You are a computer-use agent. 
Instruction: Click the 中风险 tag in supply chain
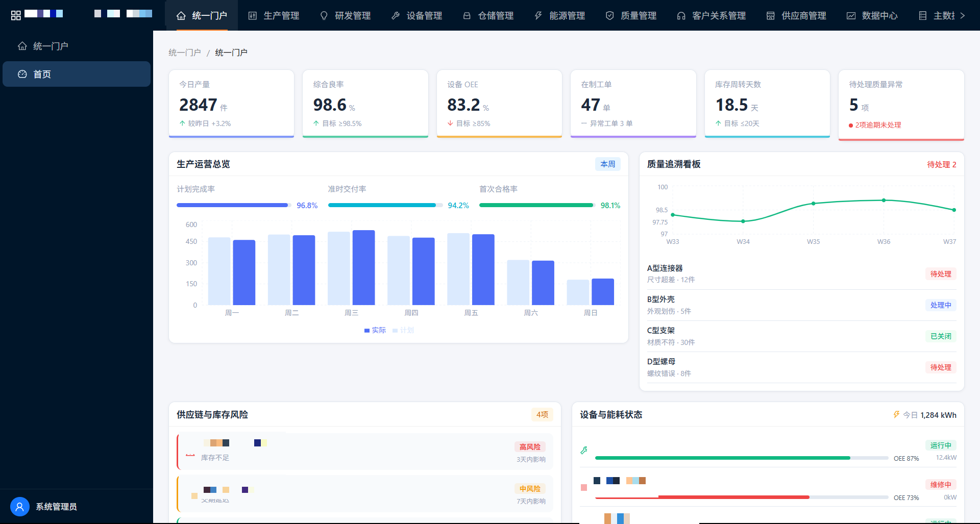[x=530, y=489]
